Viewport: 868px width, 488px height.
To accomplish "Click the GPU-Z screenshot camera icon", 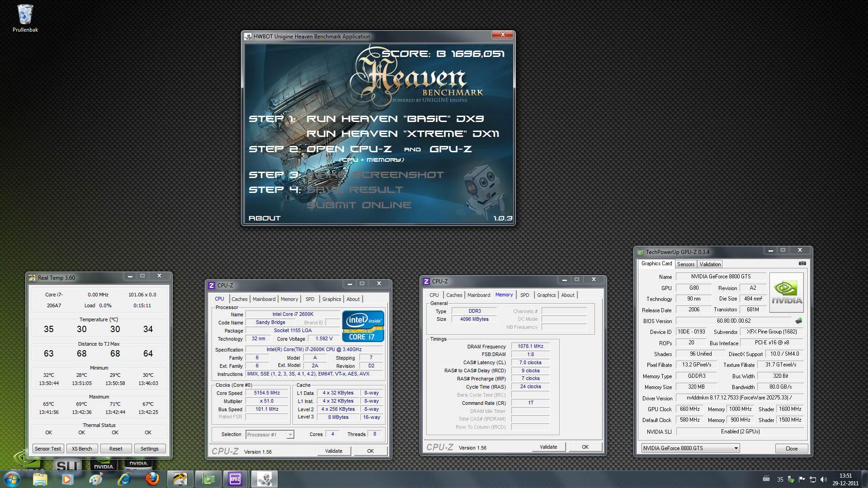I will [802, 263].
